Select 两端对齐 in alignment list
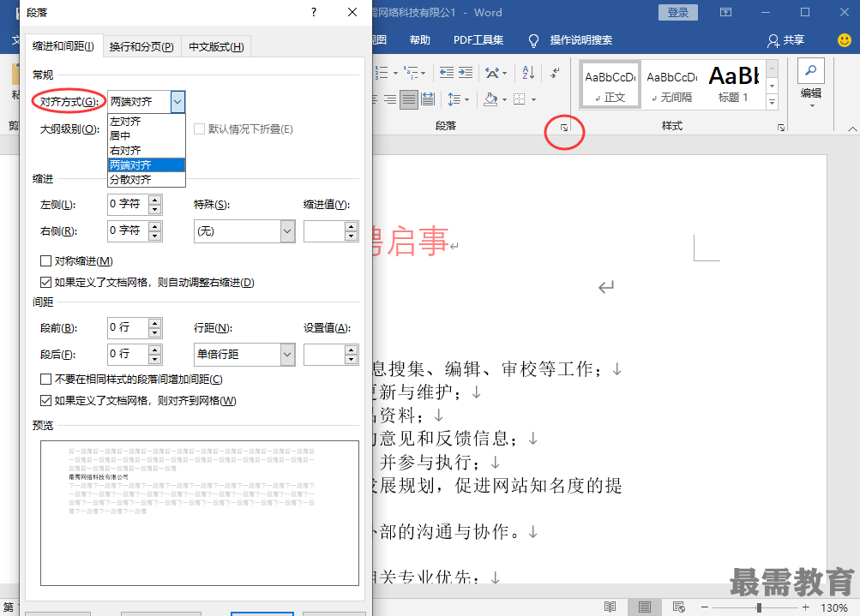This screenshot has height=616, width=860. (147, 165)
